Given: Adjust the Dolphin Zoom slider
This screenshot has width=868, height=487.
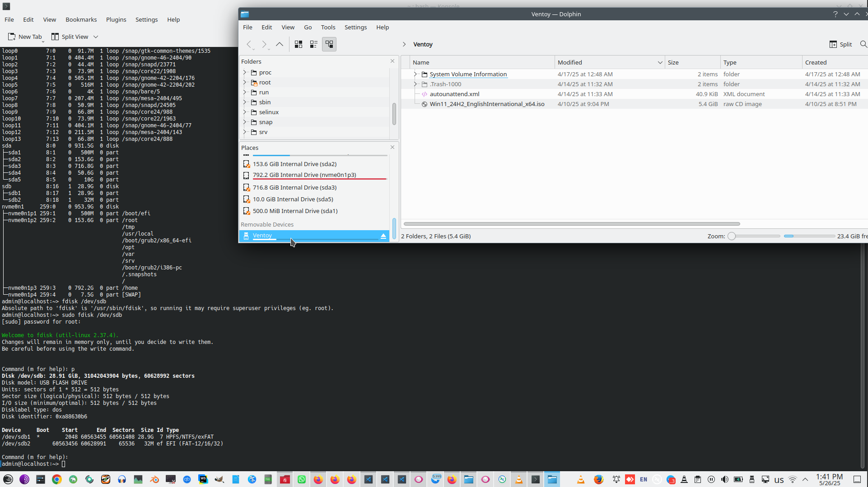Looking at the screenshot, I should (x=754, y=236).
